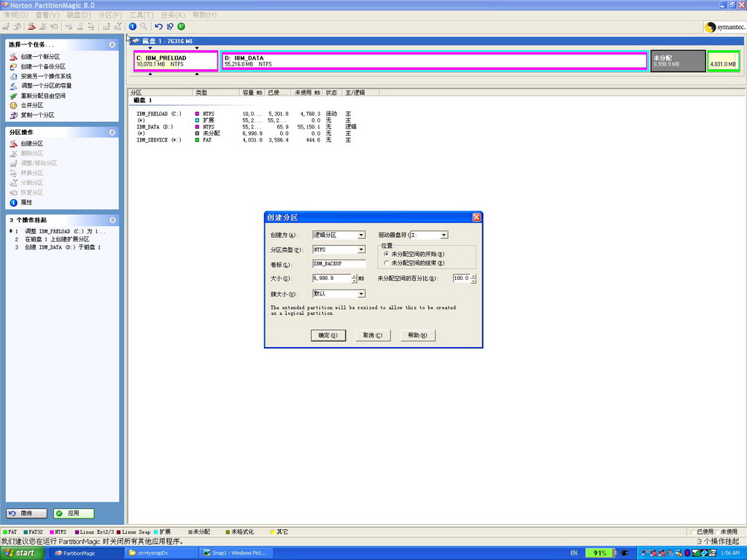Screen dimensions: 747x560
Task: Open the 分区(P) menu
Action: (110, 15)
